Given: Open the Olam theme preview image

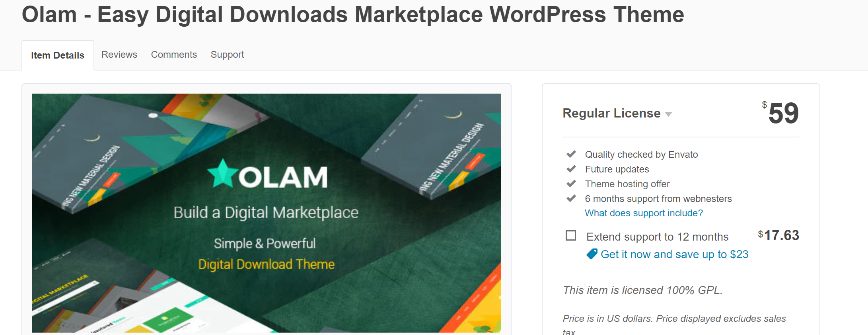Looking at the screenshot, I should pos(267,213).
